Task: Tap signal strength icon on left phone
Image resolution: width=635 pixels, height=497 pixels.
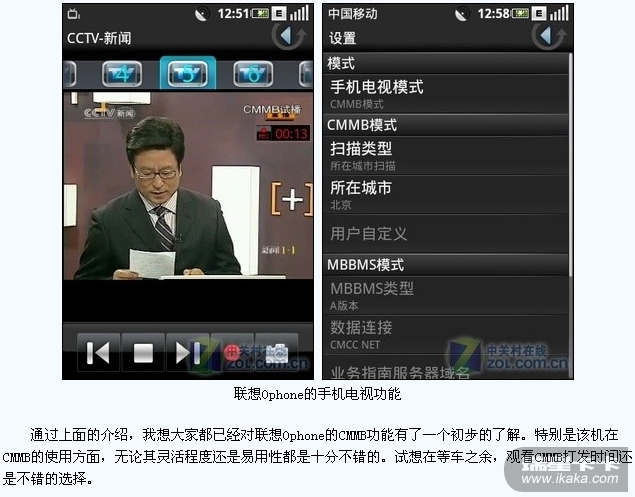Action: [300, 13]
